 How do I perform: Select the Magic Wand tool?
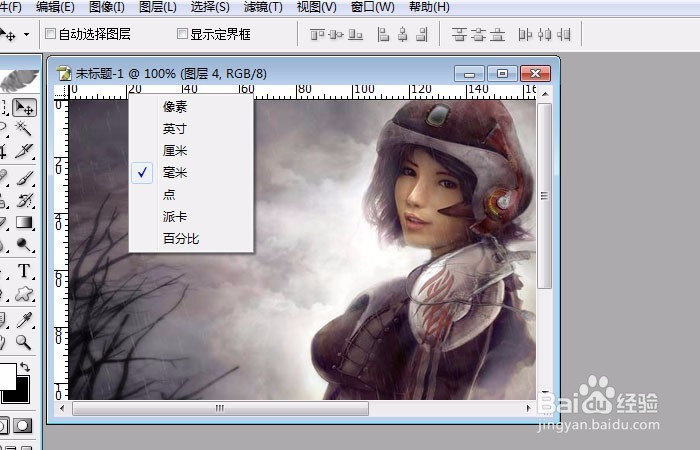pos(24,128)
